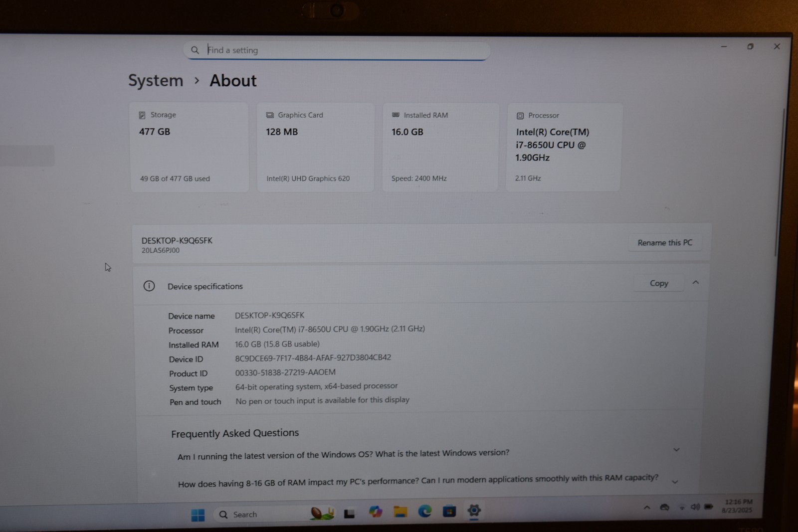The width and height of the screenshot is (798, 532).
Task: Restore down the Settings window
Action: coord(750,46)
